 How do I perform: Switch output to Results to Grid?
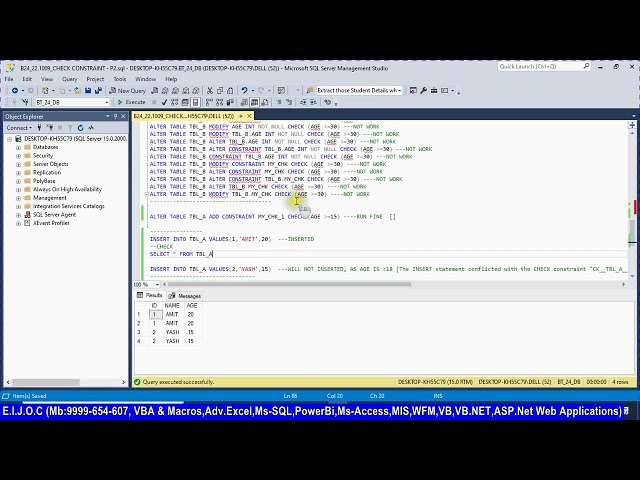[254, 102]
